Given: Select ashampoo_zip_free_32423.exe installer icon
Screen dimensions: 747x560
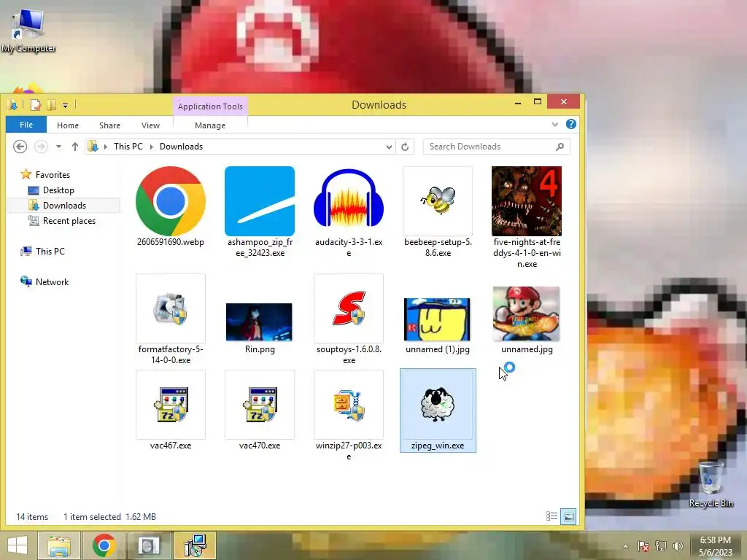Looking at the screenshot, I should (260, 201).
